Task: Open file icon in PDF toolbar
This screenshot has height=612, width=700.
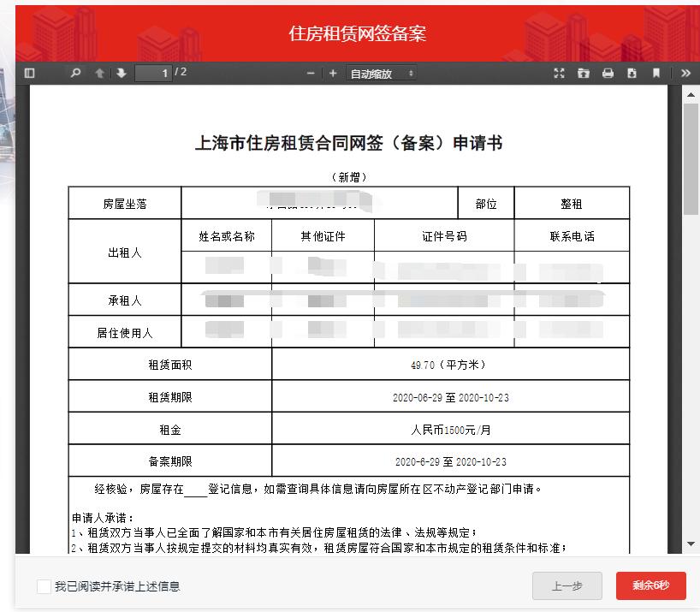Action: (584, 74)
